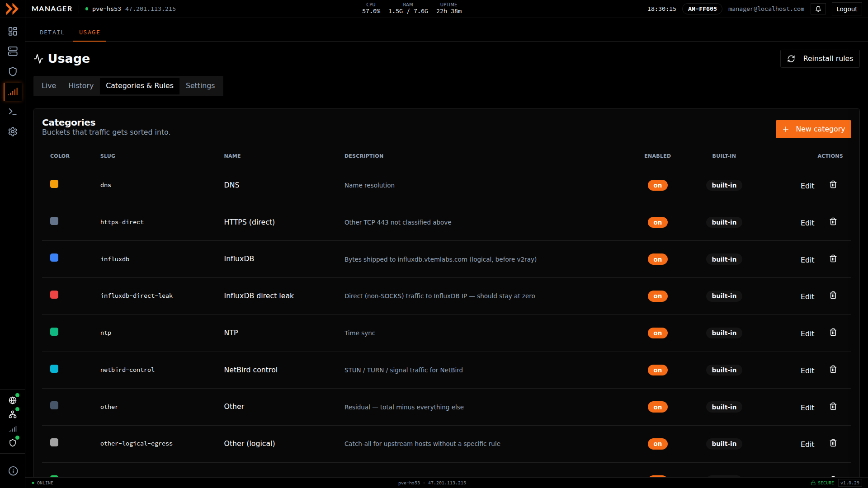868x488 pixels.
Task: Click trash icon for other-logical-egress row
Action: pos(833,443)
